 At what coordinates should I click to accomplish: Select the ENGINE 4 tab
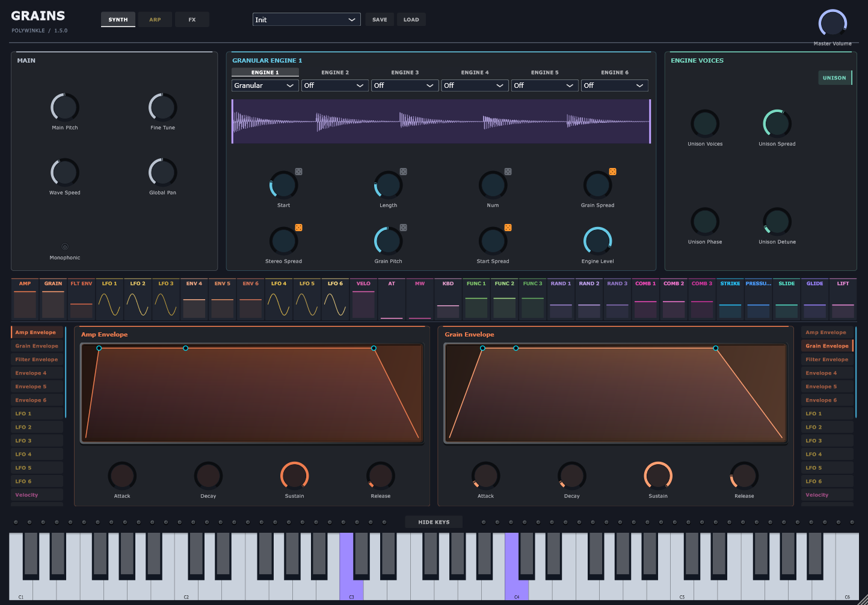pos(475,72)
